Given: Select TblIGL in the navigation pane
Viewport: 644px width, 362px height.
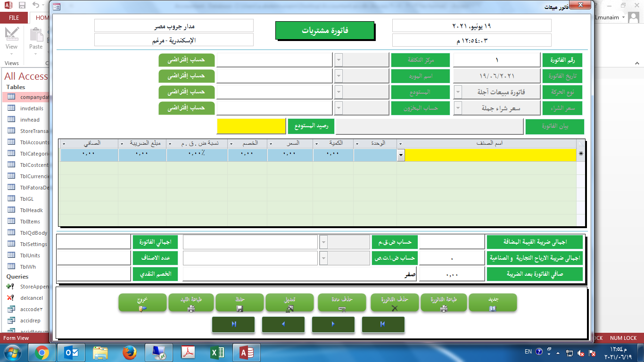Looking at the screenshot, I should point(27,199).
